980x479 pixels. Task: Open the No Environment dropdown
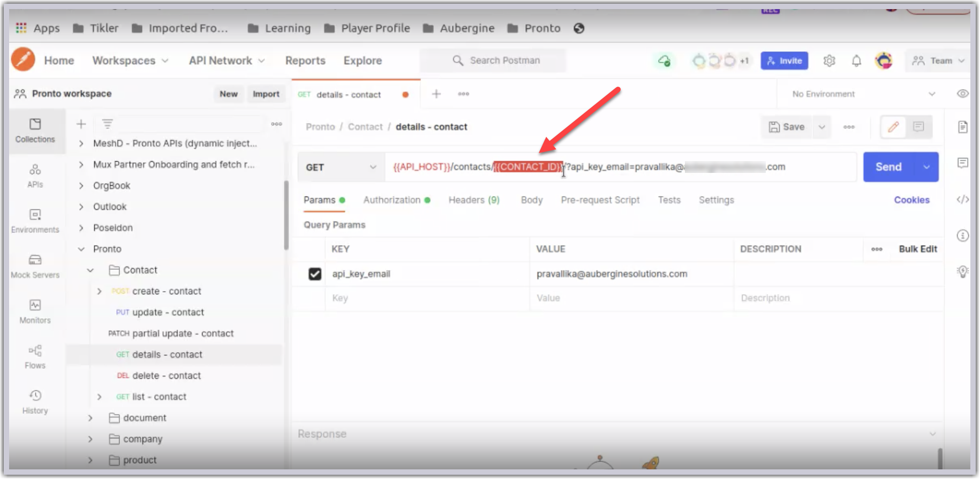point(863,94)
